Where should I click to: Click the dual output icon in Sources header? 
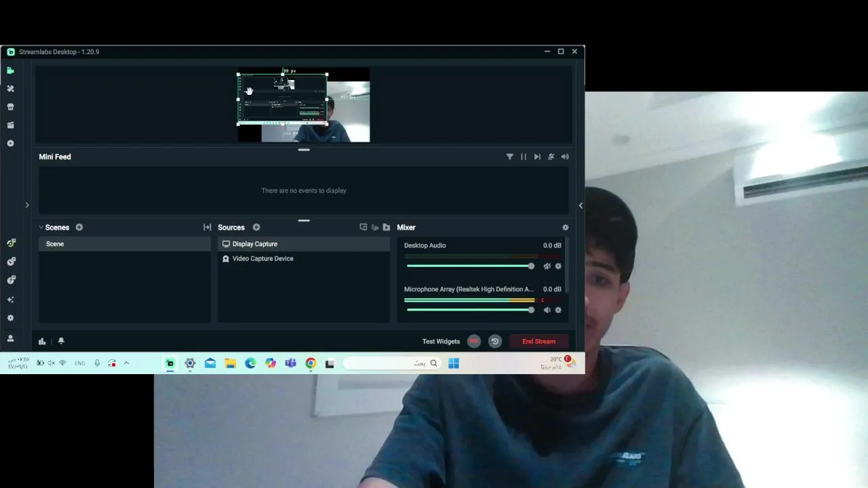coord(363,228)
